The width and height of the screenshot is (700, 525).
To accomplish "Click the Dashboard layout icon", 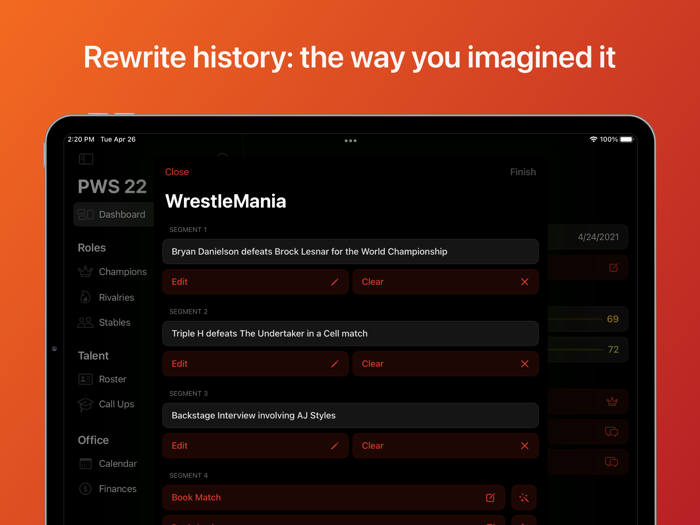I will click(85, 214).
